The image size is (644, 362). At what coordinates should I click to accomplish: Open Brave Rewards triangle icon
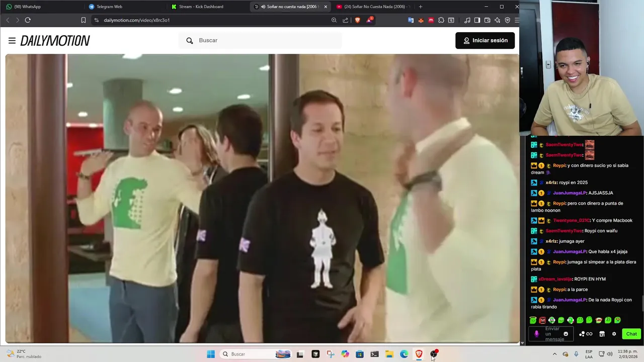(370, 20)
